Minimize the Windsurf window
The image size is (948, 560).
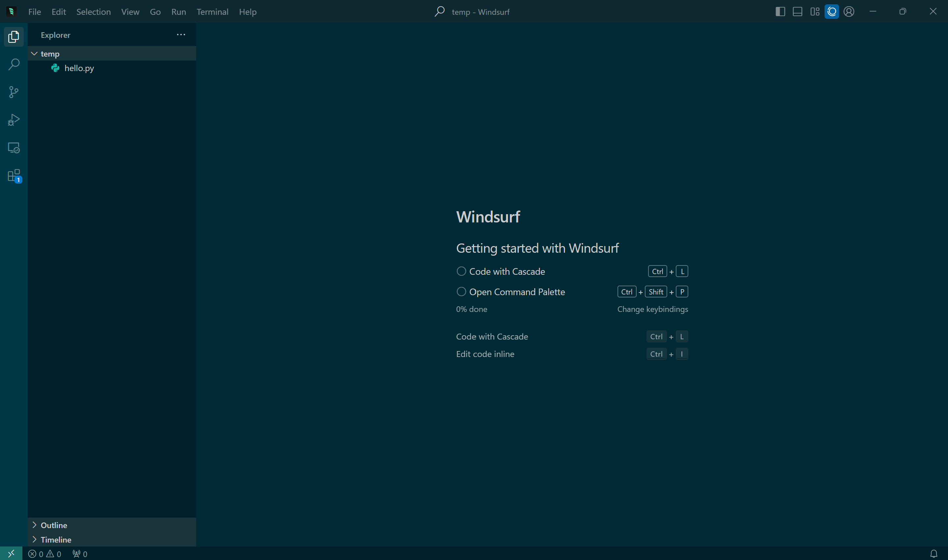coord(873,12)
